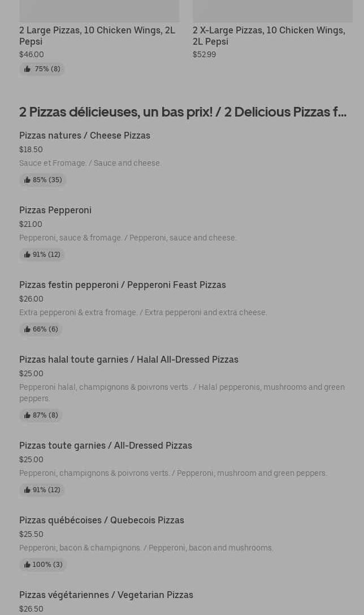The height and width of the screenshot is (615, 364).
Task: Open the Vegetarian Pizzas item
Action: 106,595
